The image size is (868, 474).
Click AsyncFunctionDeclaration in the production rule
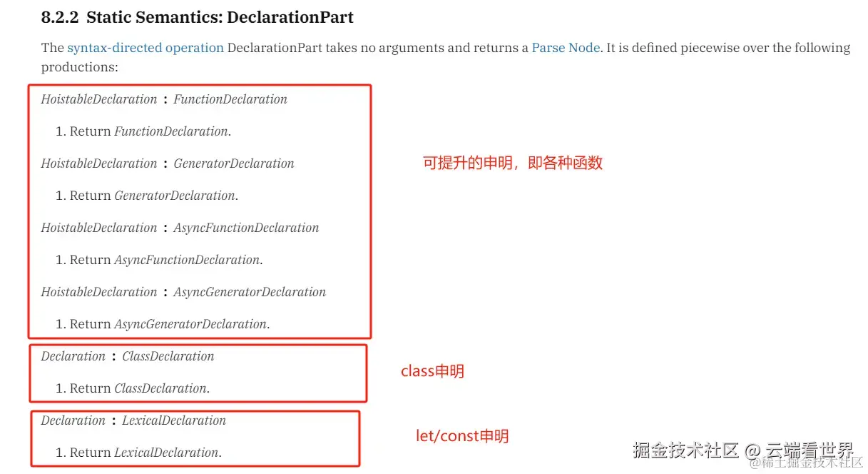pos(246,228)
